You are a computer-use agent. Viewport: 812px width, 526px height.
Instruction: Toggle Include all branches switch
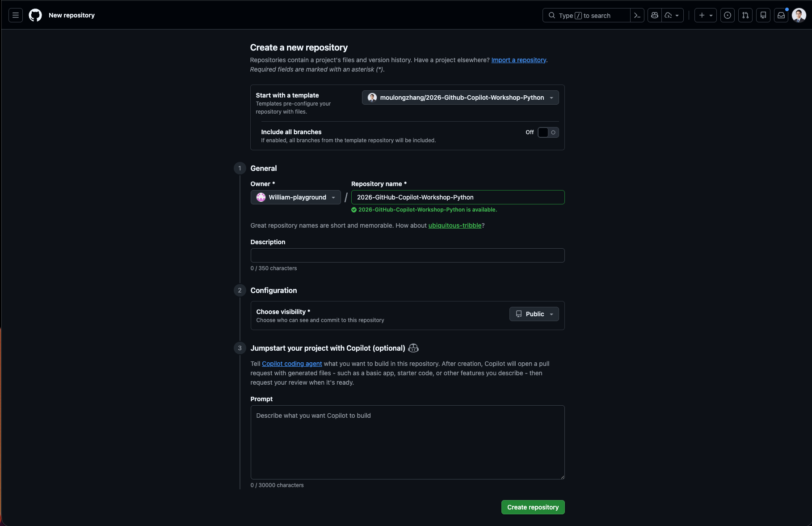coord(548,132)
